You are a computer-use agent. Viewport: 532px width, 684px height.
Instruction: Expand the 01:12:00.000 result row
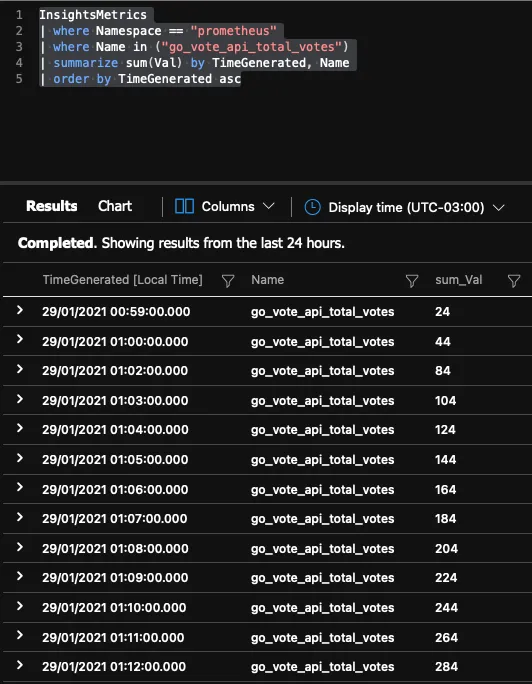(x=20, y=665)
